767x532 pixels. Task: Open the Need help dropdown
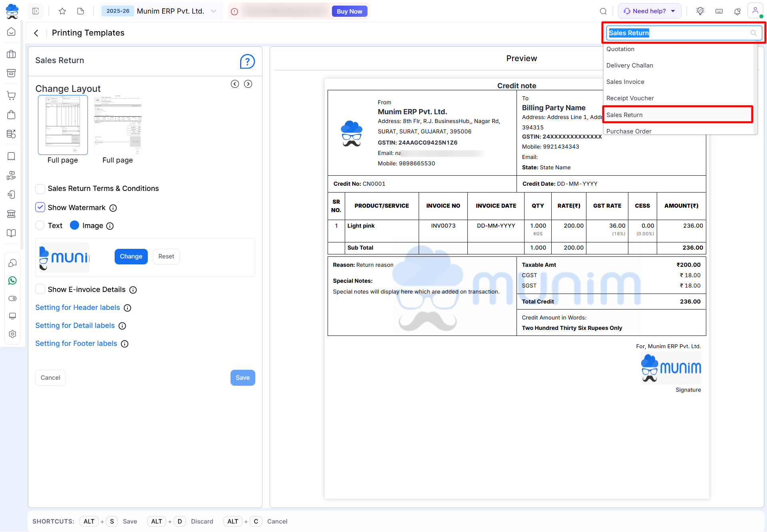[650, 11]
